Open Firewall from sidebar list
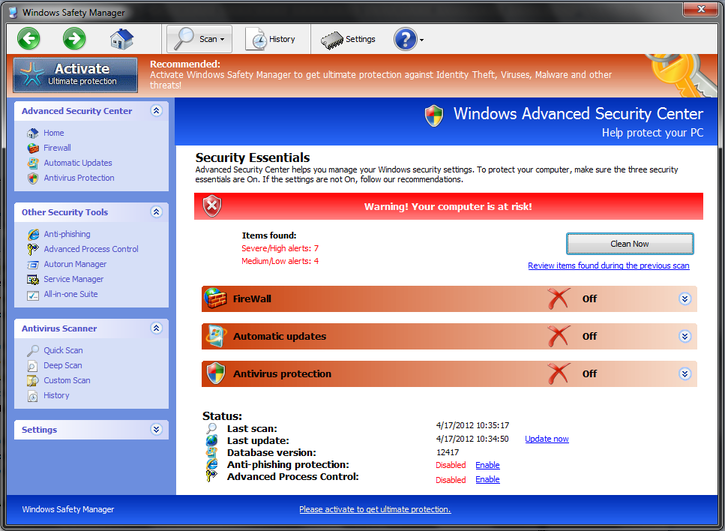 (57, 148)
